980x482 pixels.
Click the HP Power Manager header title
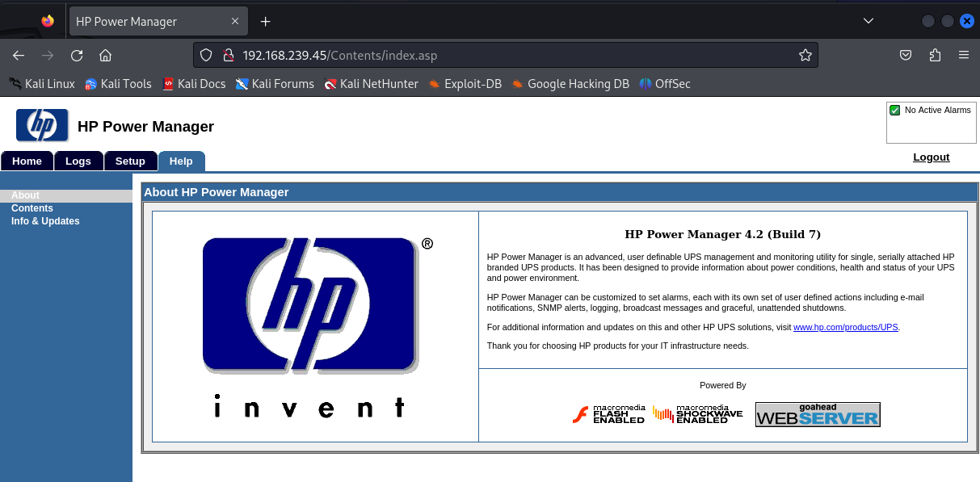pyautogui.click(x=145, y=126)
